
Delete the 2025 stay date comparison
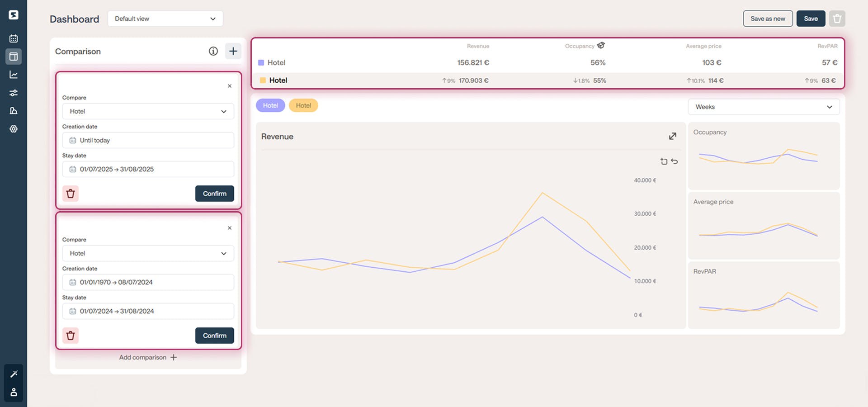[71, 194]
